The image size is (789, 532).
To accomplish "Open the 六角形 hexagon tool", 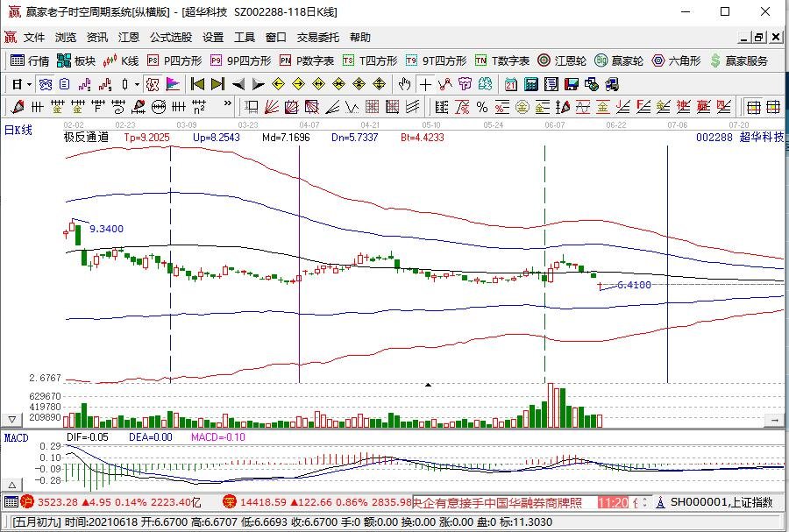I will pyautogui.click(x=676, y=60).
